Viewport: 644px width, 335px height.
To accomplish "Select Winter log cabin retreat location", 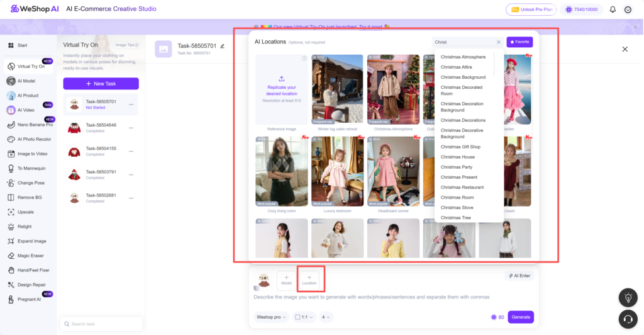I will pyautogui.click(x=337, y=89).
